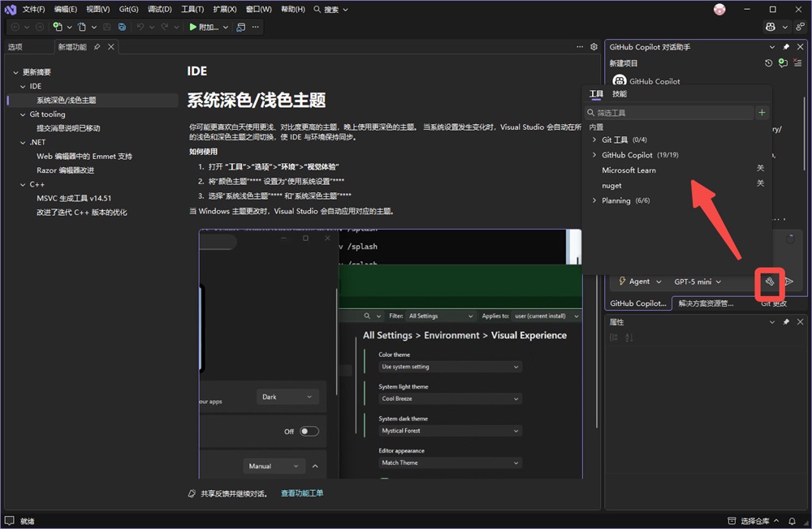Open the Git(G) menu
812x529 pixels.
128,9
